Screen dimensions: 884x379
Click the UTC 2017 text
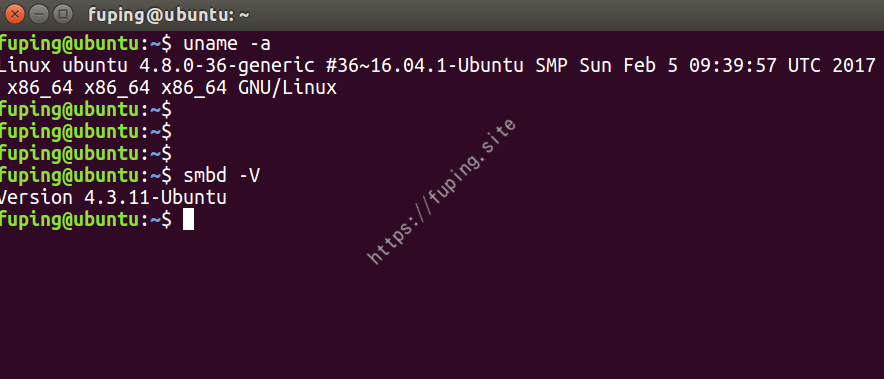831,66
